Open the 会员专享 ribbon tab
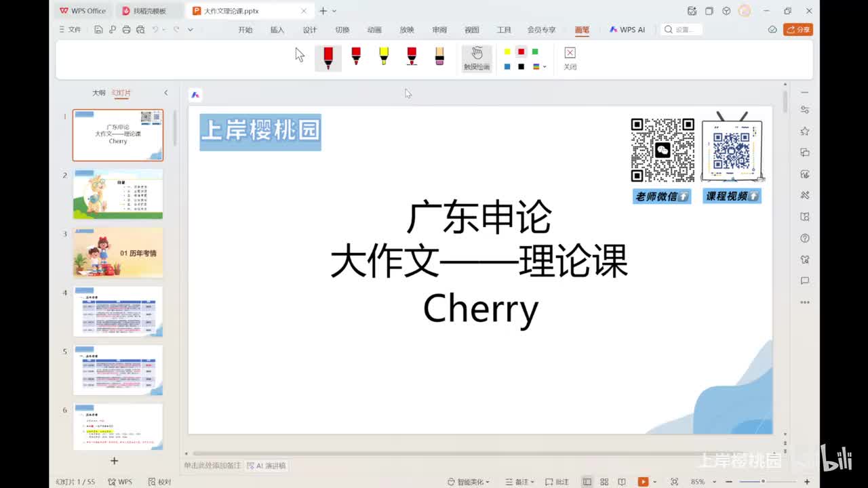 [541, 30]
